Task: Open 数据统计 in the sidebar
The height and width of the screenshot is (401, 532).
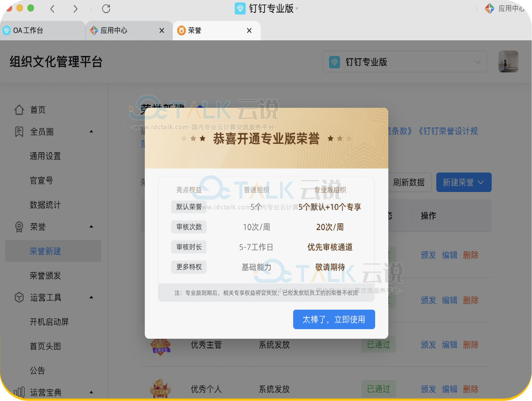Action: (x=45, y=205)
